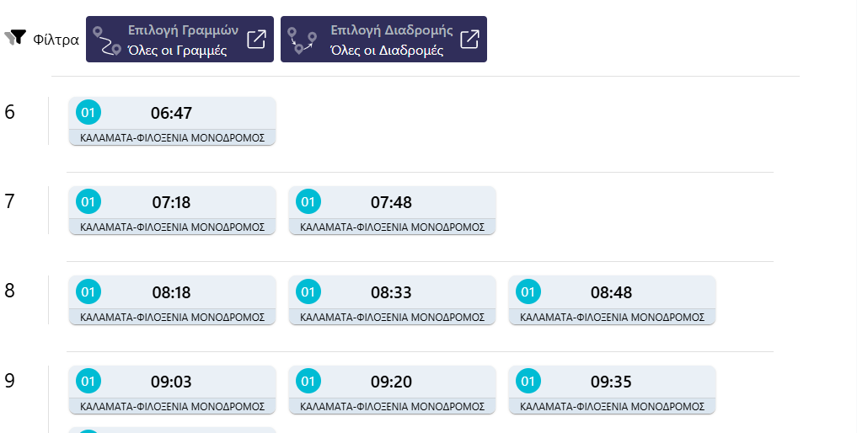The width and height of the screenshot is (868, 433).
Task: Select the 09:03 departure time
Action: tap(171, 382)
